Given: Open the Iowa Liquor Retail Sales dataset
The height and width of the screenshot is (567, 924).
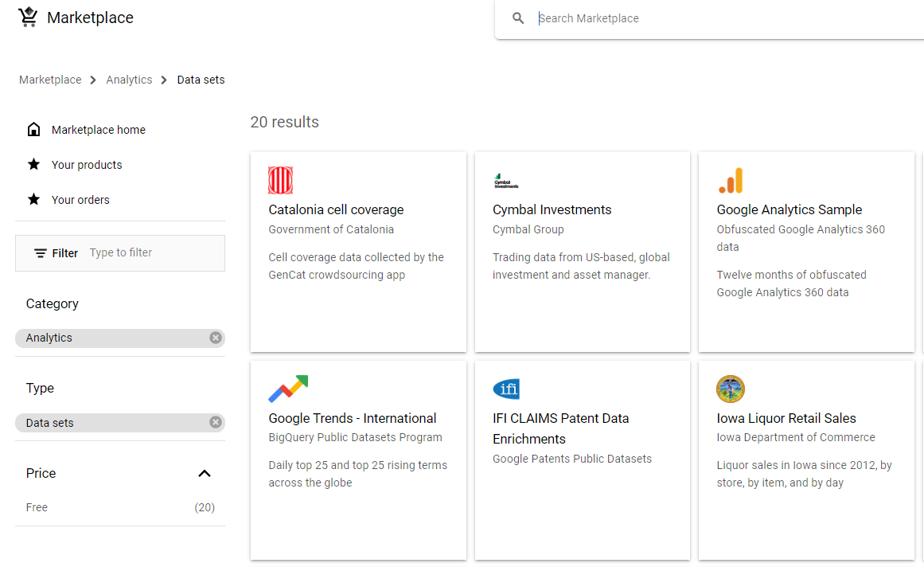Looking at the screenshot, I should 786,417.
